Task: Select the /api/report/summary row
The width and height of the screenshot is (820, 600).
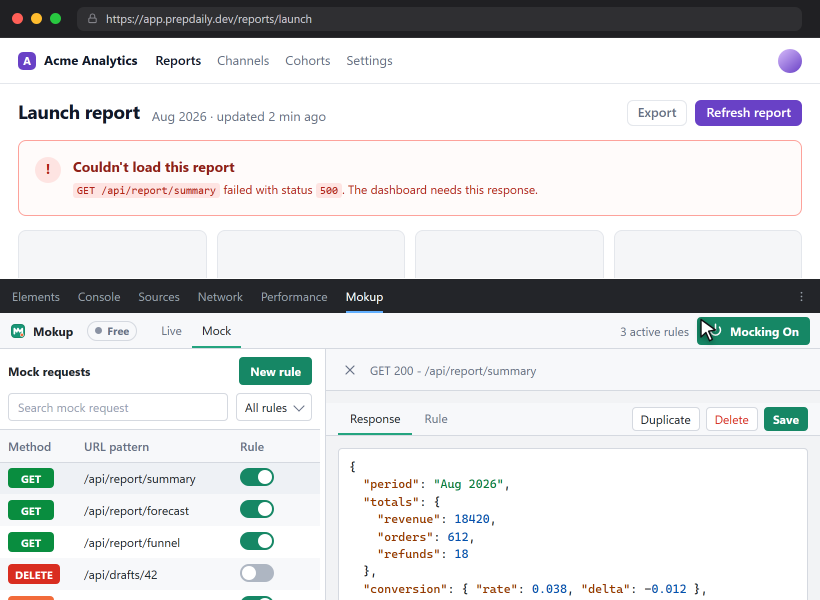Action: click(160, 479)
